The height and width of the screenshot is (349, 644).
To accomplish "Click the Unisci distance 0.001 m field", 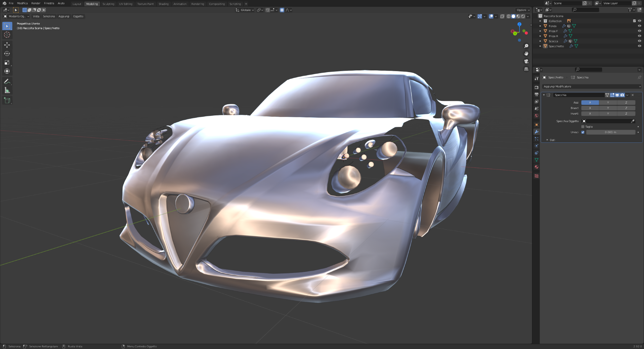I will (x=610, y=132).
